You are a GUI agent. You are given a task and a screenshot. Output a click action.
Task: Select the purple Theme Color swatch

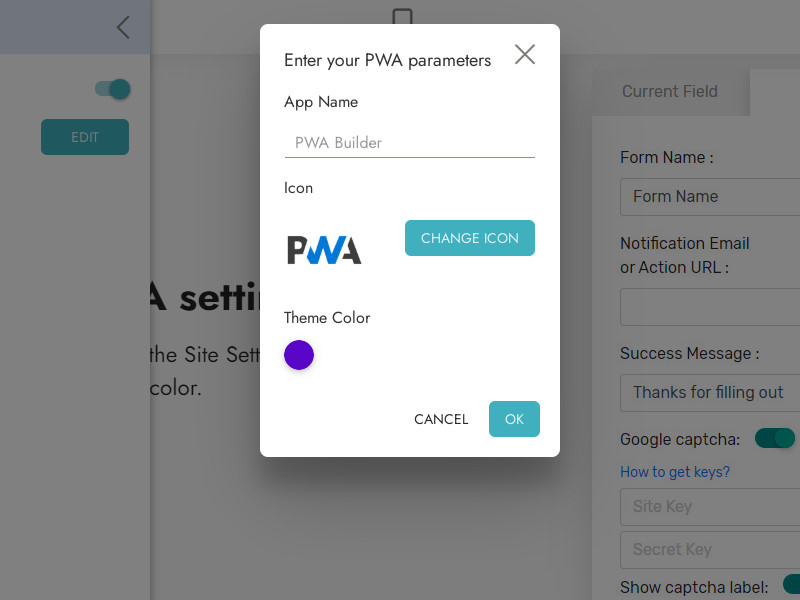299,355
